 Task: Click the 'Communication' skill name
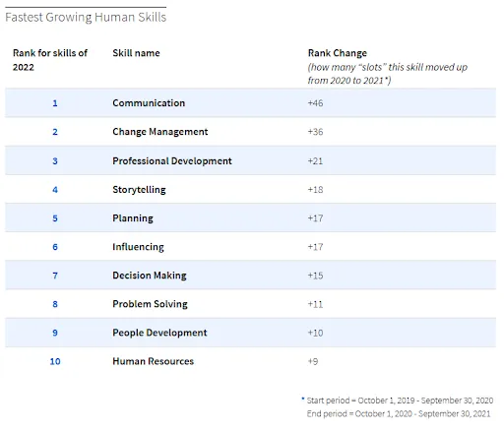tap(149, 103)
